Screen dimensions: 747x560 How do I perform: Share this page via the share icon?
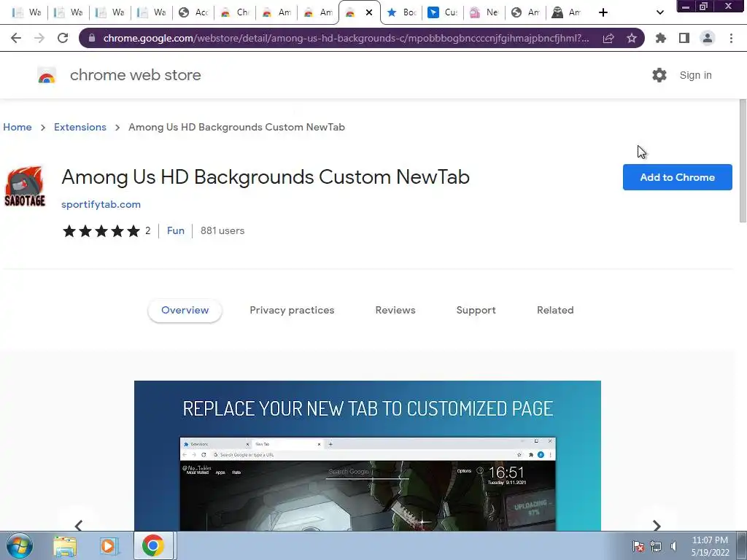(608, 38)
